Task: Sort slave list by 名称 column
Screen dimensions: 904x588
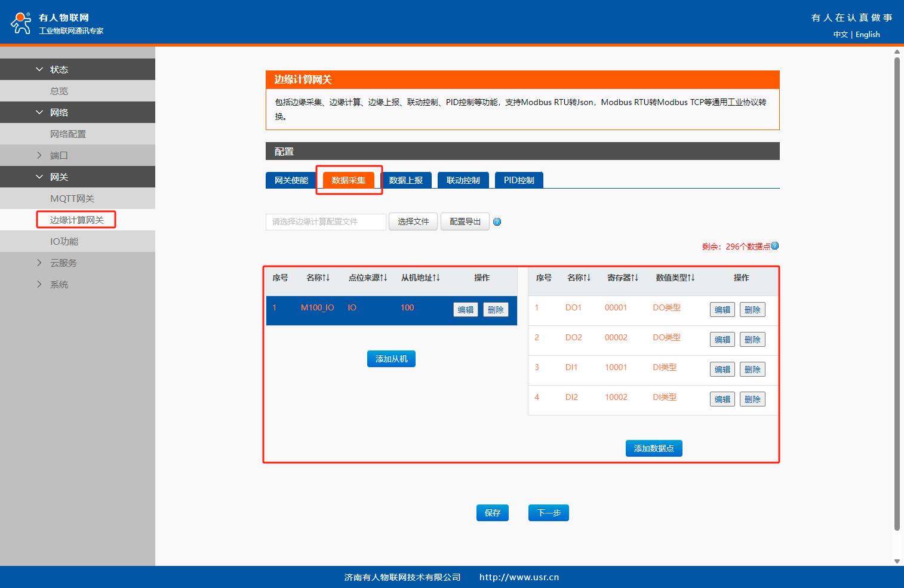Action: pyautogui.click(x=318, y=278)
